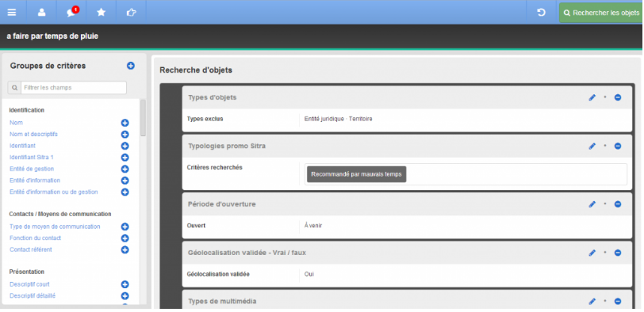
Task: Click the Période d'ouverture header
Action: [222, 204]
